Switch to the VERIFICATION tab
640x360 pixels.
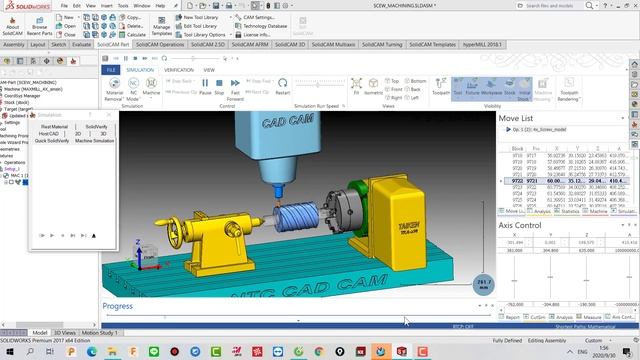[179, 70]
